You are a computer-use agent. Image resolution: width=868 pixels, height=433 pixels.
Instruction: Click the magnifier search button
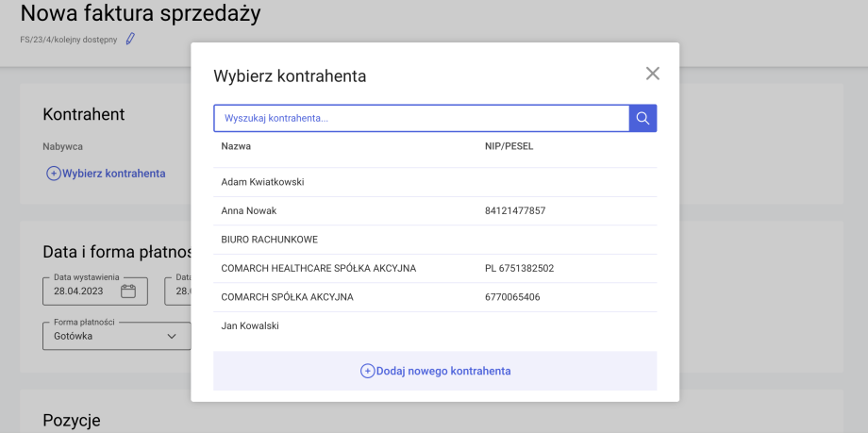[643, 118]
